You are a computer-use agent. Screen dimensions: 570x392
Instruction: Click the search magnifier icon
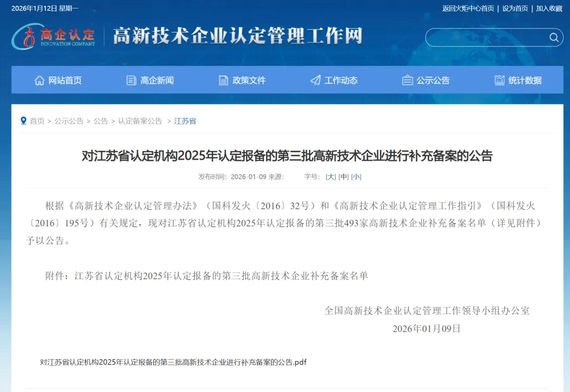click(554, 37)
